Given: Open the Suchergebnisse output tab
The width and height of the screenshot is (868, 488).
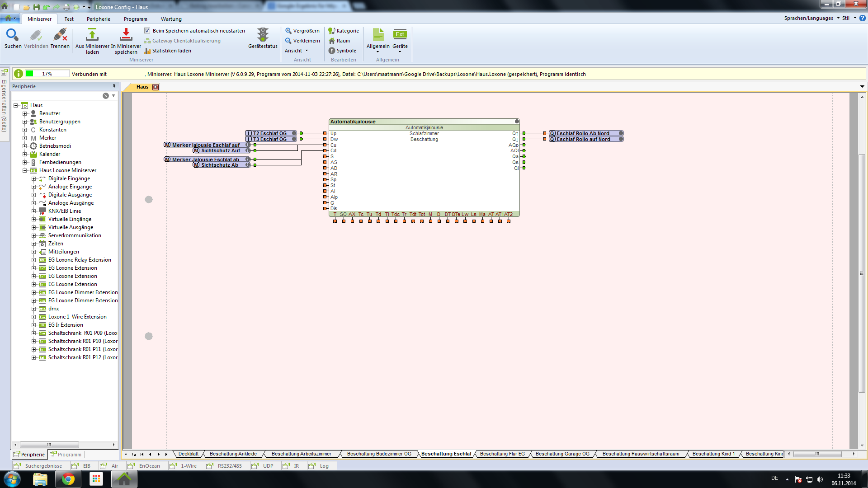Looking at the screenshot, I should coord(39,466).
